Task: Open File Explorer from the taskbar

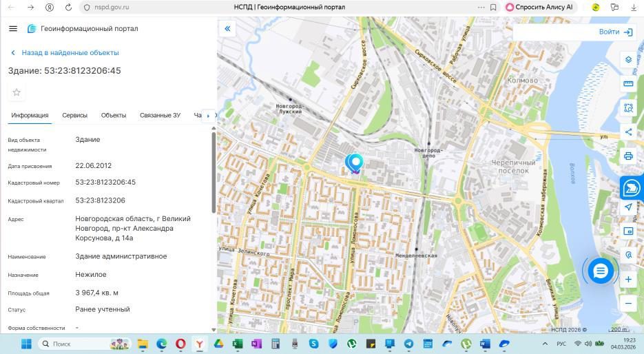Action: tap(143, 344)
